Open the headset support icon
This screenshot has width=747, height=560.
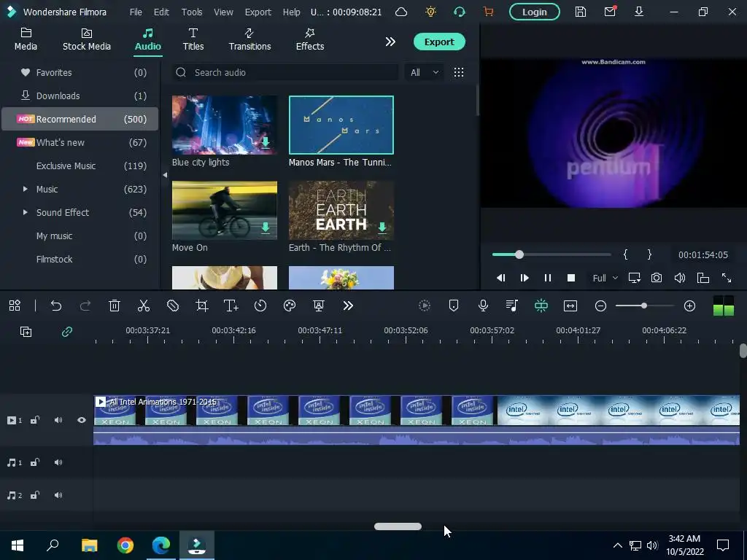click(x=460, y=12)
